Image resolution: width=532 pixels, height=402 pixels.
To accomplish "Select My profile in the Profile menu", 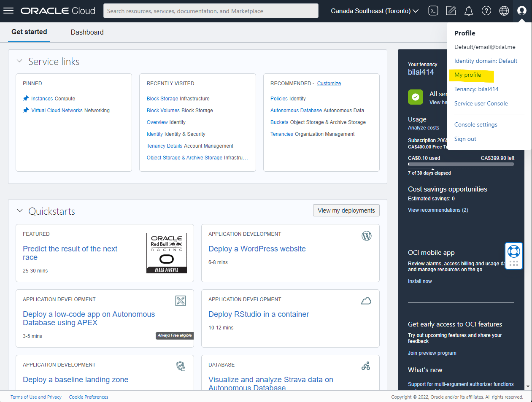I will [x=467, y=75].
